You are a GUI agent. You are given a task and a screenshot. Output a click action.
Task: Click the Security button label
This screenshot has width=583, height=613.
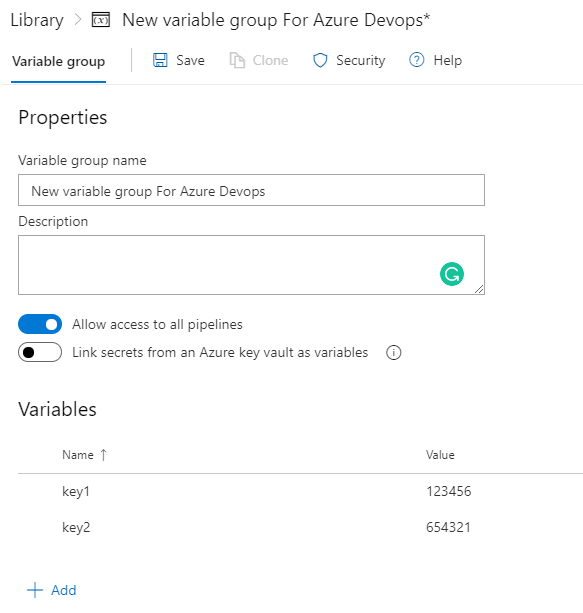coord(361,61)
